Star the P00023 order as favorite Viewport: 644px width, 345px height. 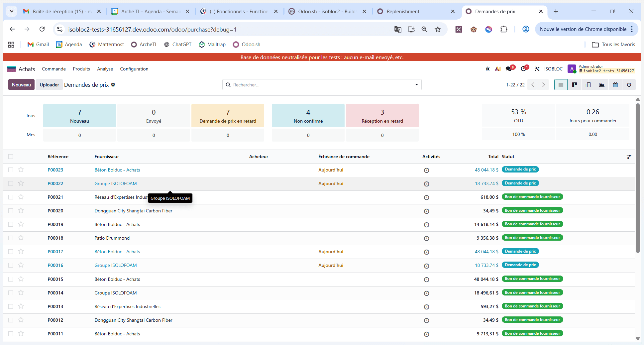tap(21, 170)
